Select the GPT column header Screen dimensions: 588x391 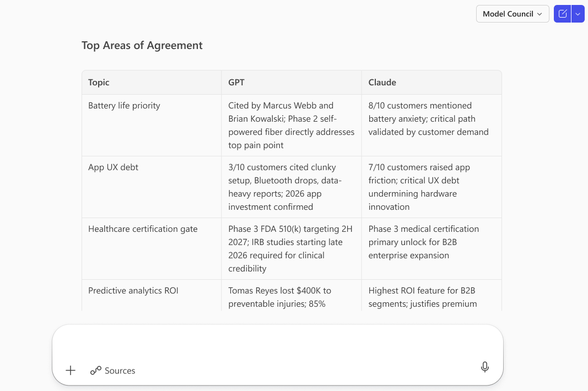coord(236,83)
